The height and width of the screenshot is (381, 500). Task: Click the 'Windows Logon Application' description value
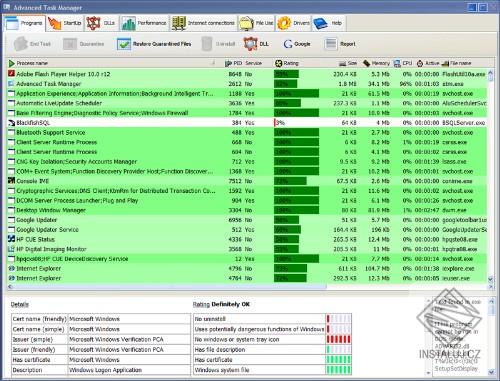pyautogui.click(x=105, y=370)
